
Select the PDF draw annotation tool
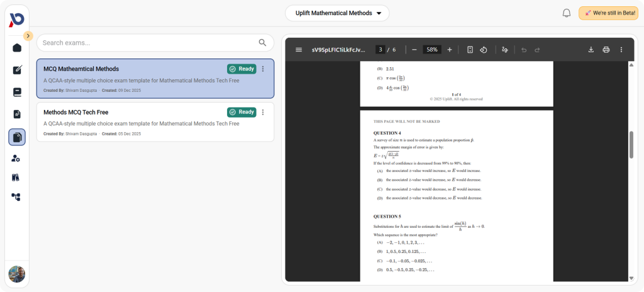(505, 50)
